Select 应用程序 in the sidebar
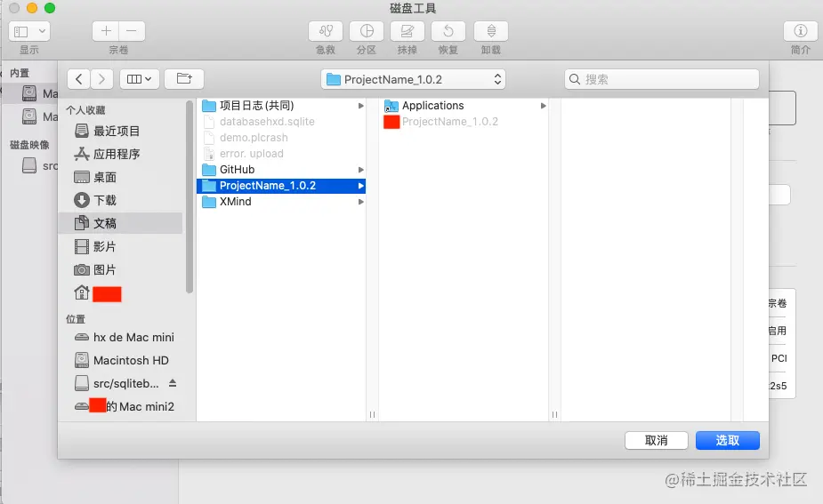 tap(121, 154)
